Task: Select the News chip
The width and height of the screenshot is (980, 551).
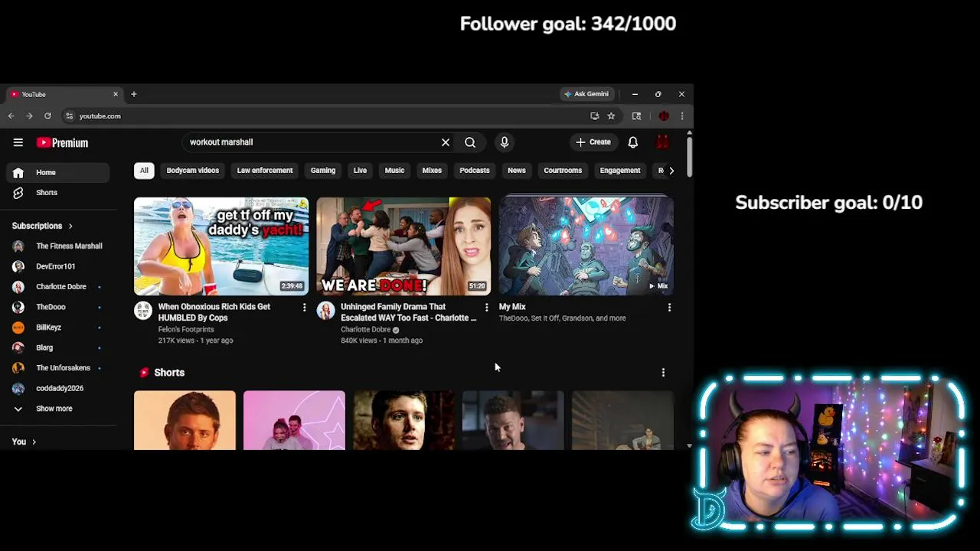Action: tap(517, 171)
